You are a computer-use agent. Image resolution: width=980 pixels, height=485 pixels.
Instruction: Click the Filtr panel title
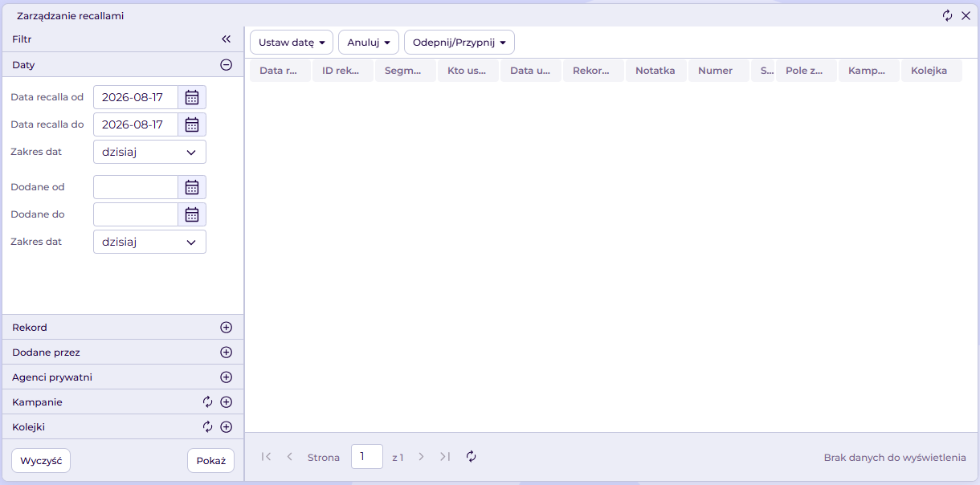(x=22, y=39)
